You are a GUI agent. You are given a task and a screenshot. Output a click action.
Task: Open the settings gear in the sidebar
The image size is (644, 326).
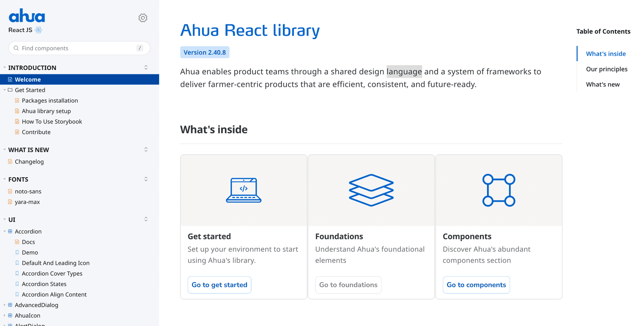click(143, 18)
